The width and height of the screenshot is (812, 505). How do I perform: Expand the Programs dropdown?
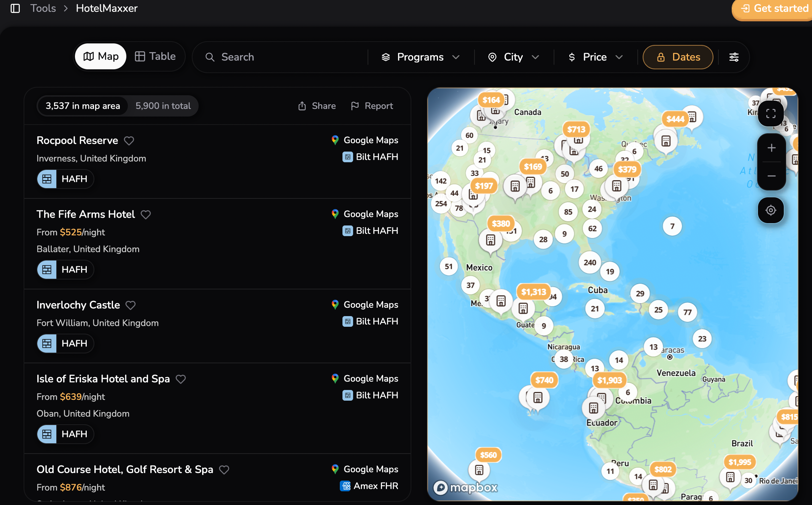click(420, 57)
